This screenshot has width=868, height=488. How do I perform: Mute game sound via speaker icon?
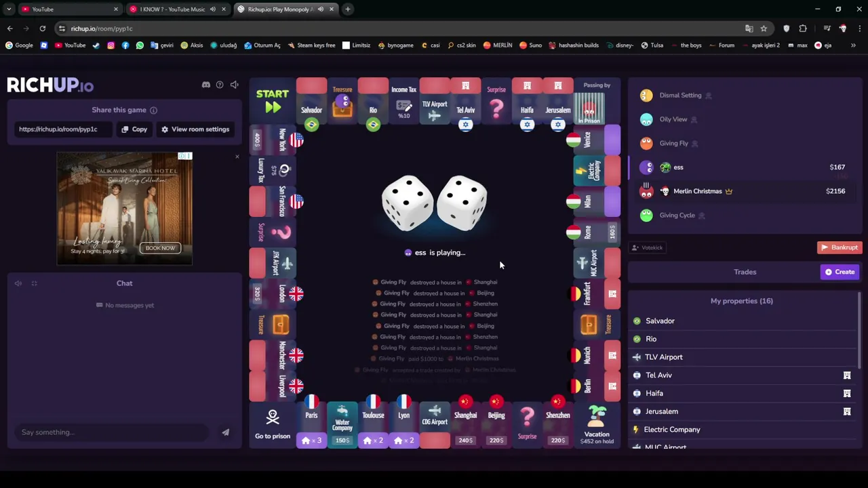coord(234,85)
